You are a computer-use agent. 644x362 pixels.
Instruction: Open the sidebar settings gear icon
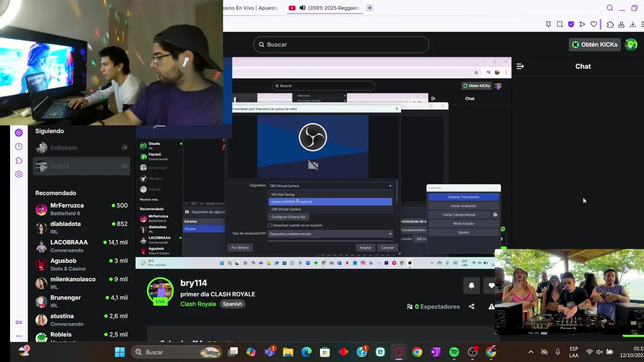click(19, 174)
